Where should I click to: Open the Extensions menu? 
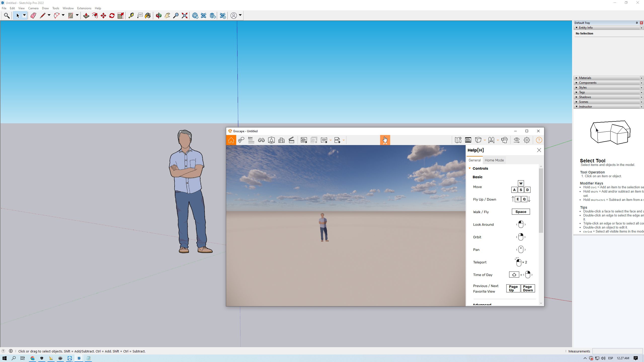click(84, 8)
